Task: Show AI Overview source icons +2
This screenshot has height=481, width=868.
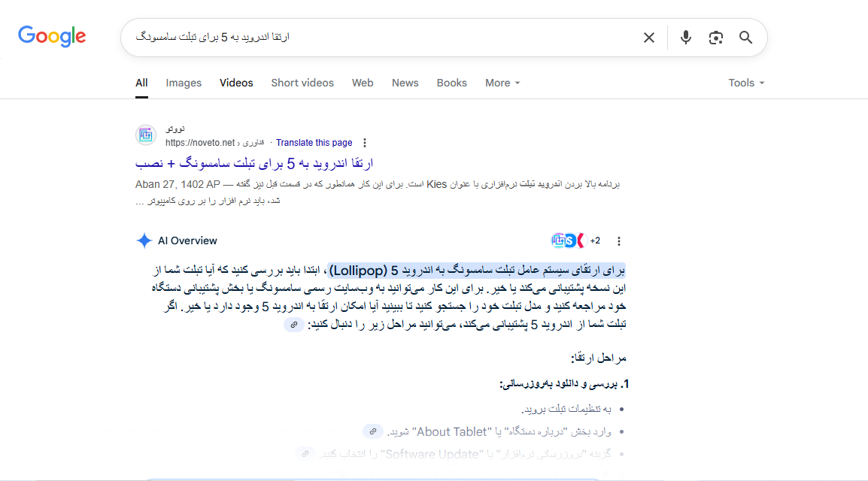Action: [575, 240]
